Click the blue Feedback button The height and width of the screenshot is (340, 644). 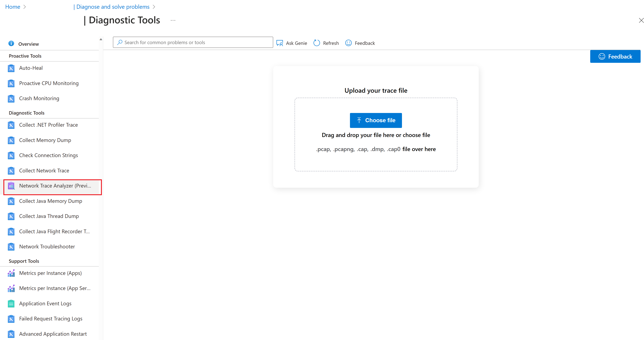(x=615, y=56)
